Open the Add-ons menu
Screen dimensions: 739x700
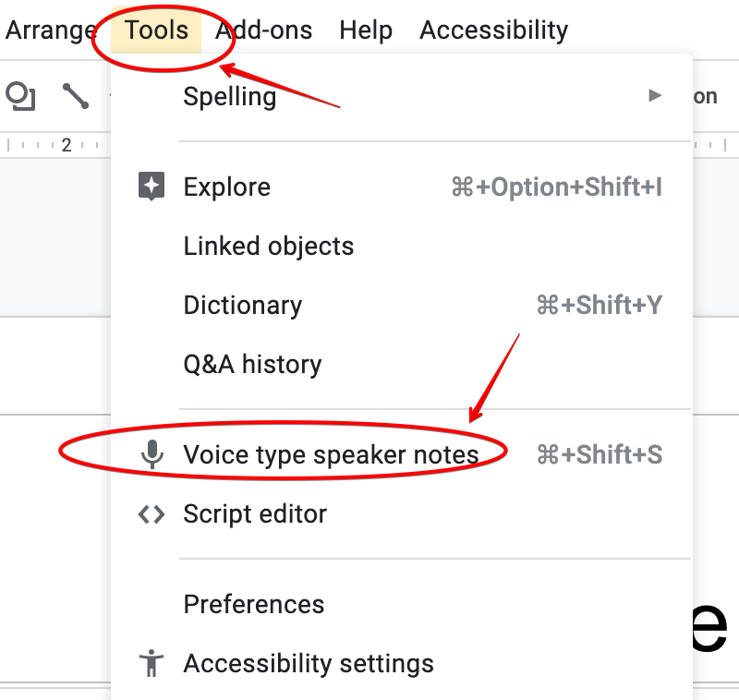click(263, 30)
